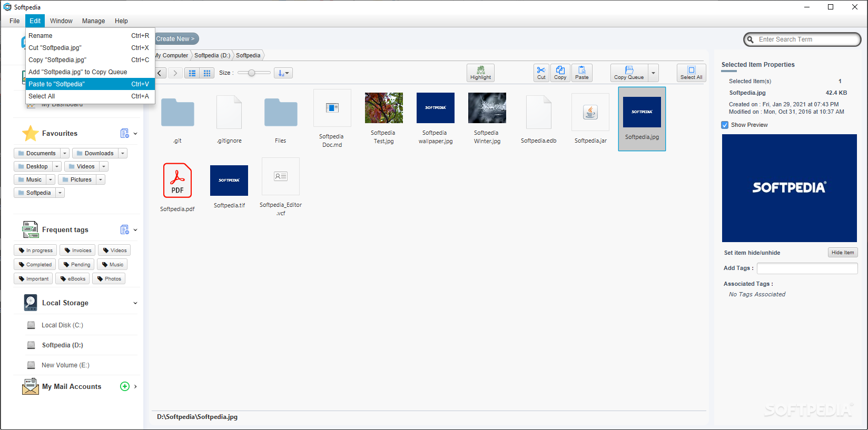Click the Copy toolbar icon
Image resolution: width=868 pixels, height=430 pixels.
pos(560,73)
